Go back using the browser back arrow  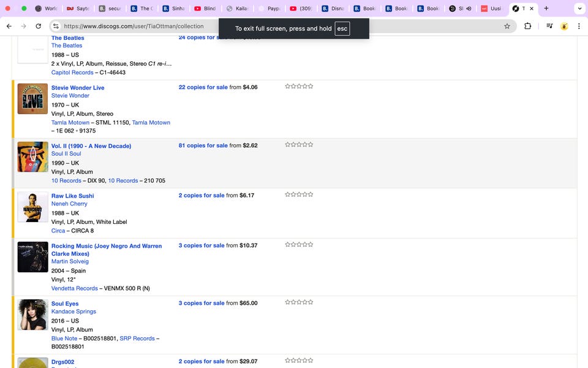9,26
